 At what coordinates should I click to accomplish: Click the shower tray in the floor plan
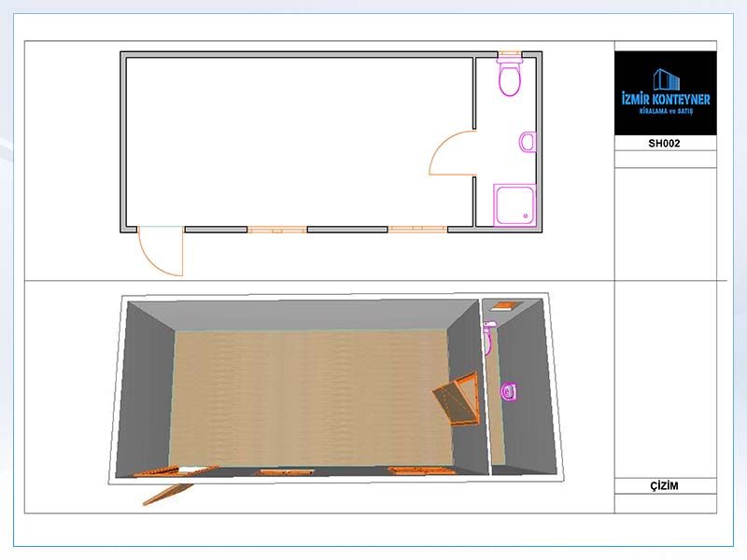point(514,205)
